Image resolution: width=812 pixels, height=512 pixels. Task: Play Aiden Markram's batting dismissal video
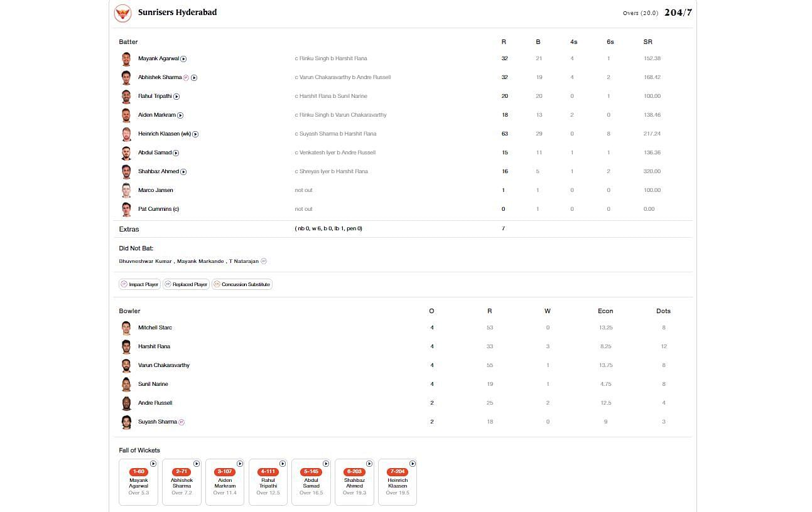tap(180, 115)
